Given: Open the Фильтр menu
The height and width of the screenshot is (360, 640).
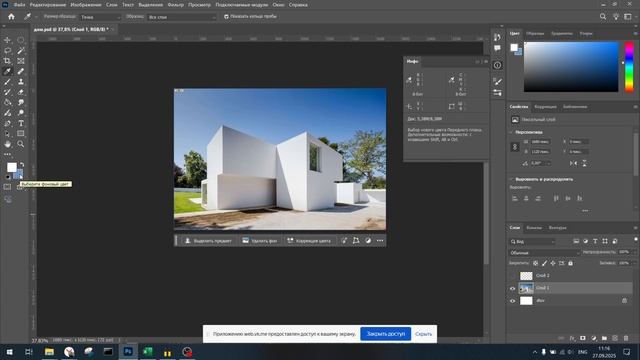Looking at the screenshot, I should point(176,5).
